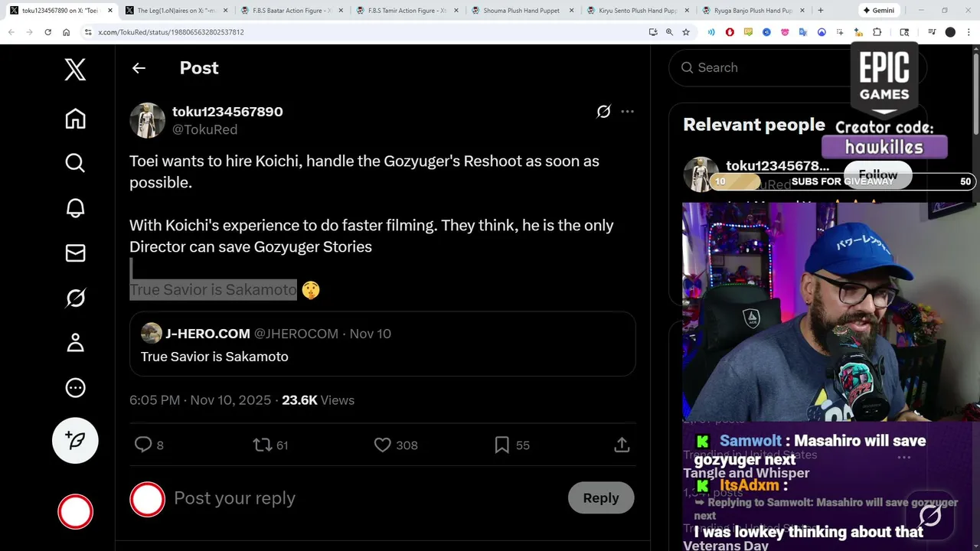Click the browser Home button

pos(67,32)
